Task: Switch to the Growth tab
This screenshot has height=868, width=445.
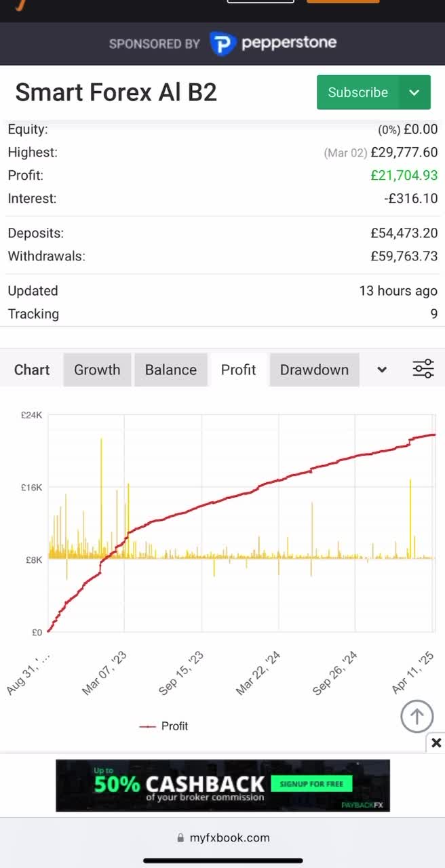Action: [x=97, y=370]
